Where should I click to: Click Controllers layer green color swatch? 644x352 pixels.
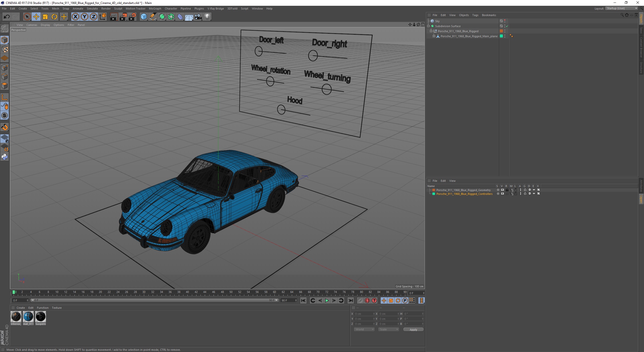pos(434,194)
